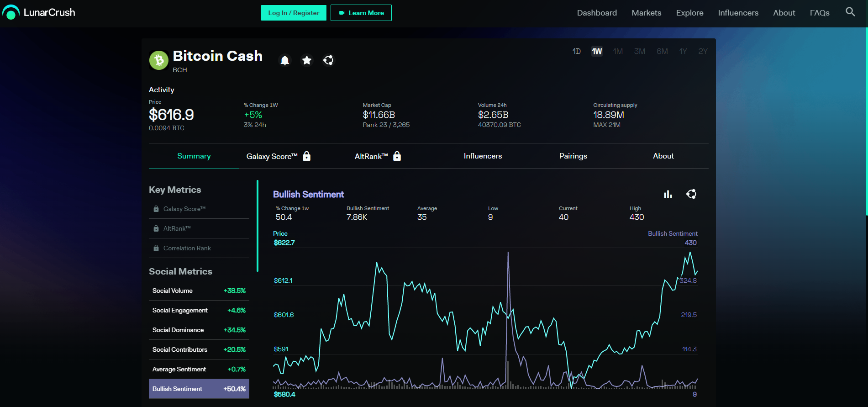Click the LunarCrush logo
Viewport: 868px width, 407px height.
point(39,12)
